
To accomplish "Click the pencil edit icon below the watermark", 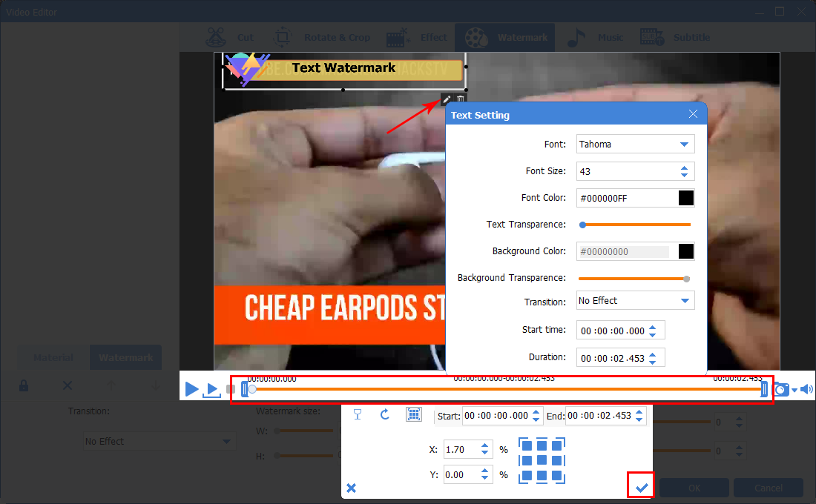I will coord(447,99).
